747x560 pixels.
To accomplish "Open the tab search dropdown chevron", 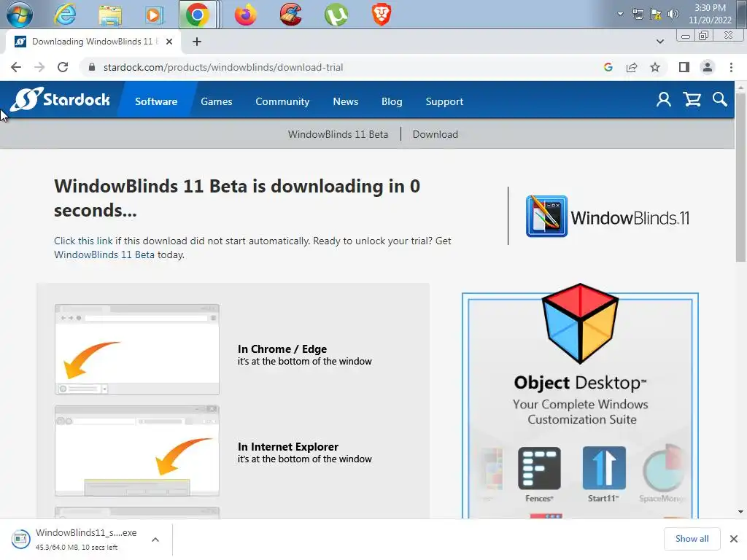I will click(x=659, y=42).
